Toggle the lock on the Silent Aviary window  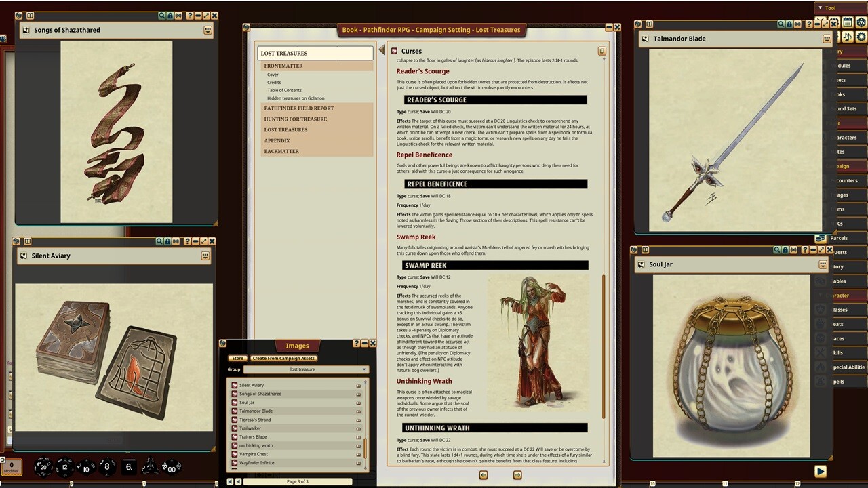(x=167, y=241)
